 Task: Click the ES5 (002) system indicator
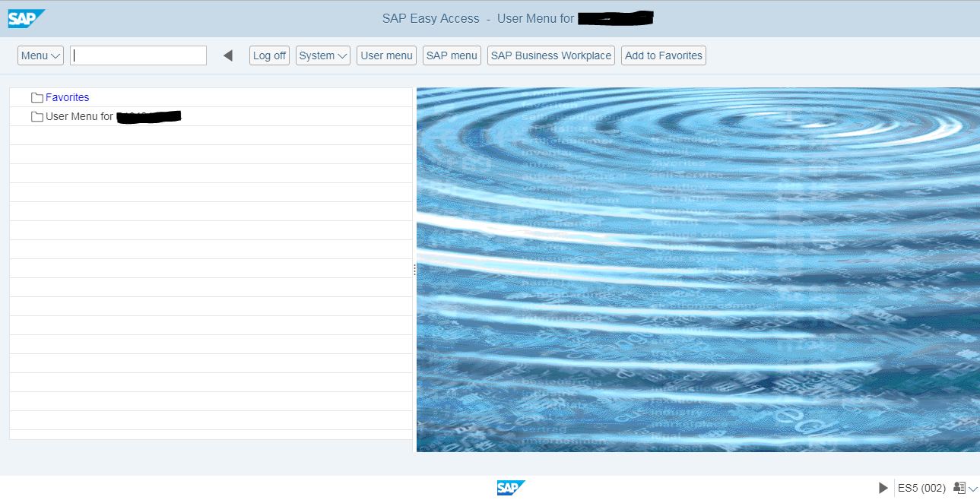click(921, 488)
